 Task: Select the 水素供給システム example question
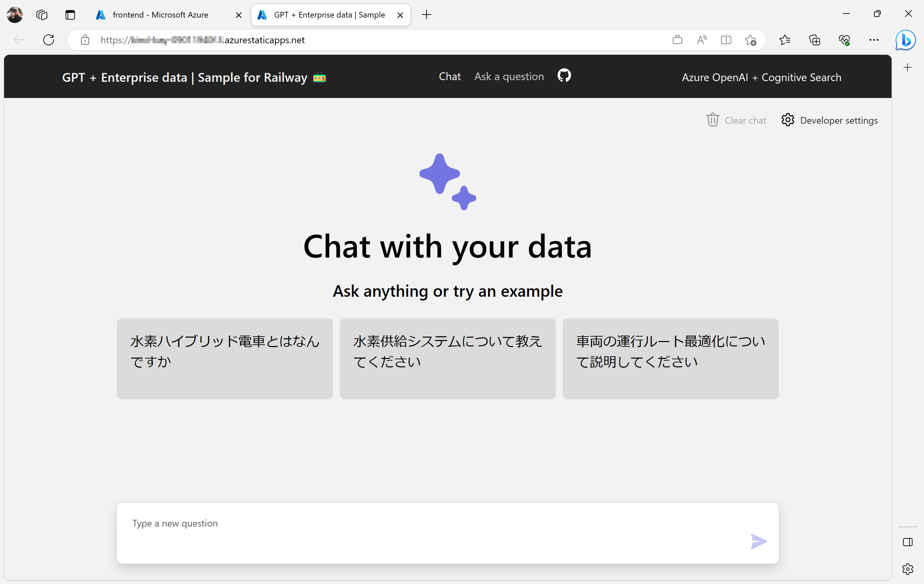[447, 359]
